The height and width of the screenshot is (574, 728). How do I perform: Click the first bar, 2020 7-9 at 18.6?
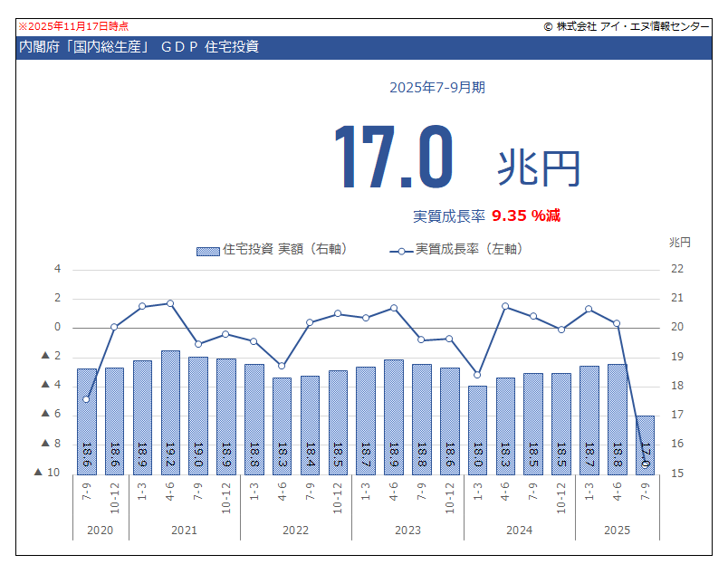click(x=87, y=421)
